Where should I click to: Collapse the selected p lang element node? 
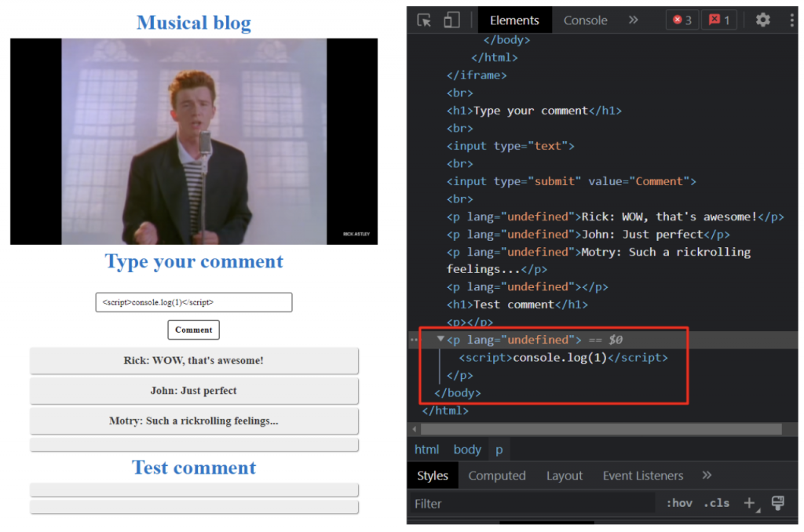[x=440, y=339]
